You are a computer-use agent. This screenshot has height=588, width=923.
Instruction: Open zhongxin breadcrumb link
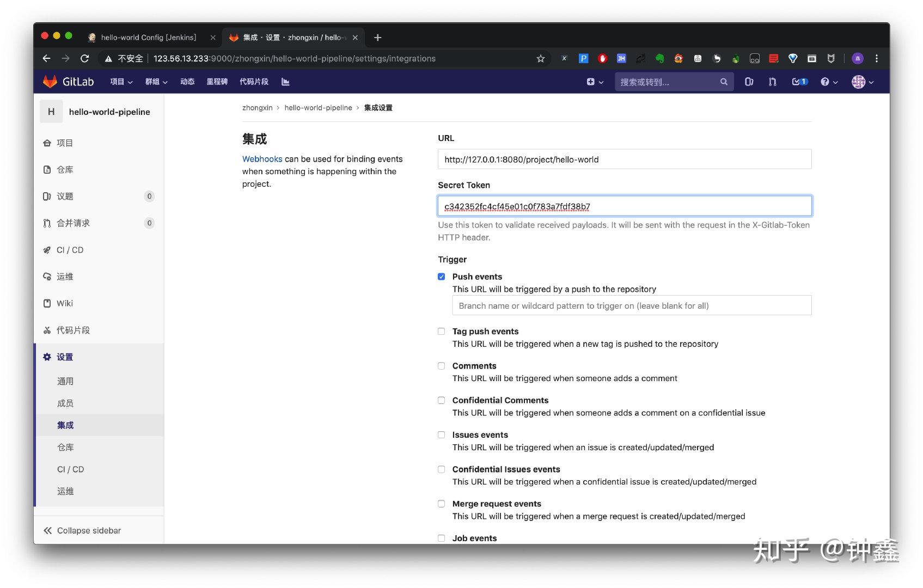click(x=257, y=108)
